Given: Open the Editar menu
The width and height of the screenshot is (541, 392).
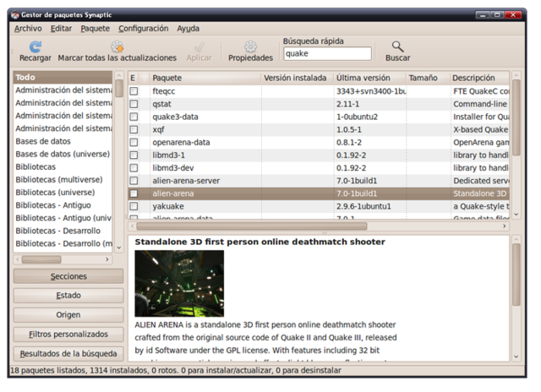Looking at the screenshot, I should (61, 29).
